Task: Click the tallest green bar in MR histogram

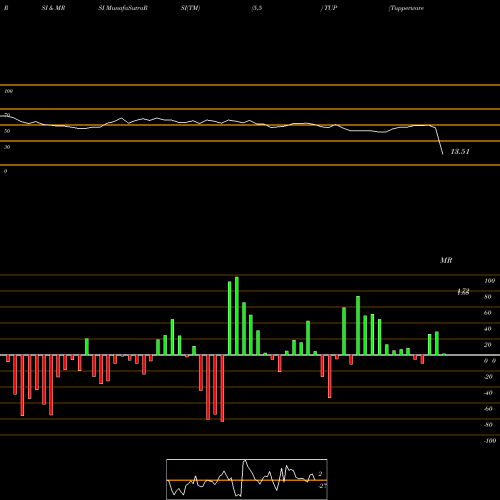Action: tap(237, 316)
